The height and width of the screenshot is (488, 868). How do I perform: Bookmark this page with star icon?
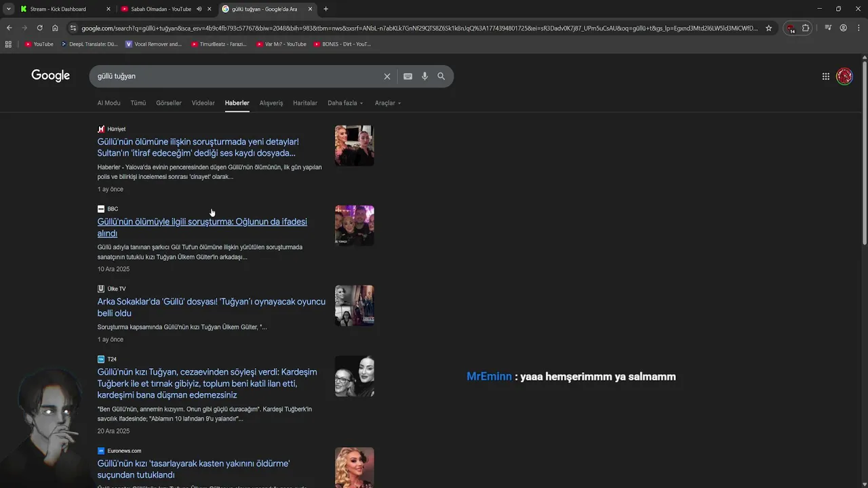click(x=768, y=28)
